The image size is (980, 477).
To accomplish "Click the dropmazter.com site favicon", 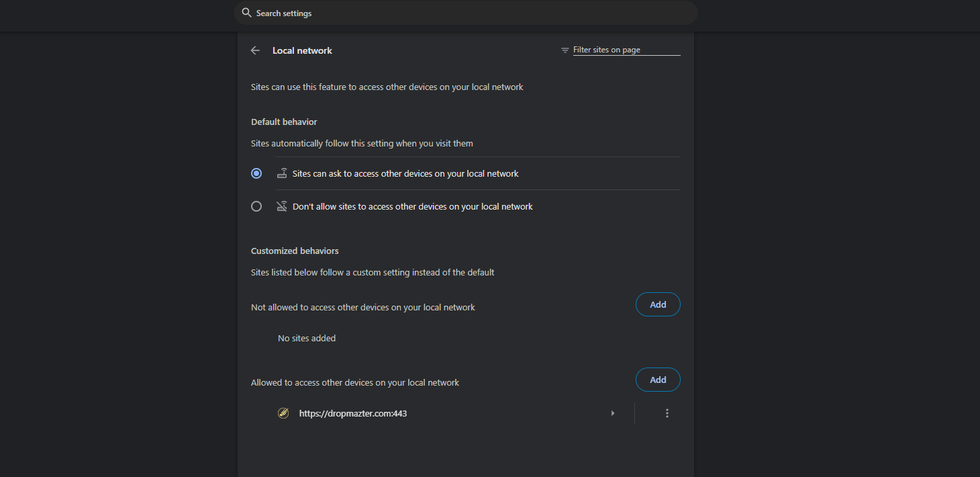I will click(x=283, y=413).
